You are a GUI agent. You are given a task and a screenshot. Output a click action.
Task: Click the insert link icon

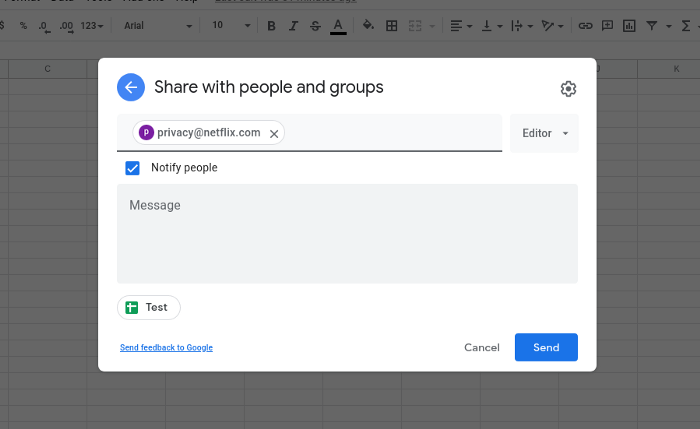[586, 25]
